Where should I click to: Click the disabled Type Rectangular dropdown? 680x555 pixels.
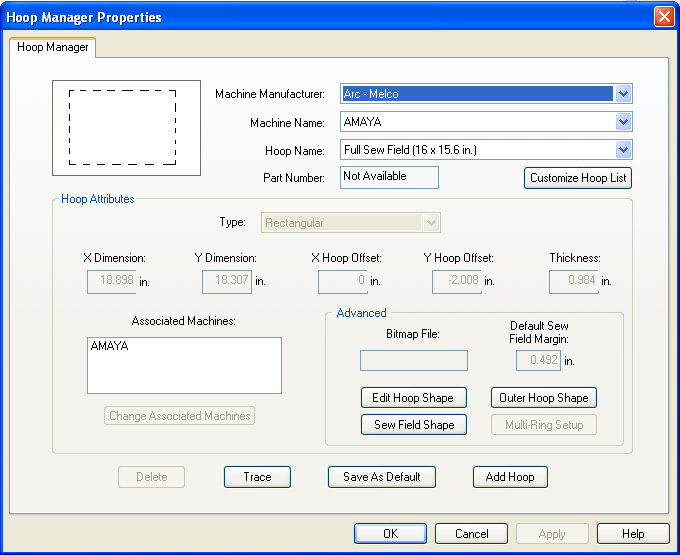tap(350, 223)
